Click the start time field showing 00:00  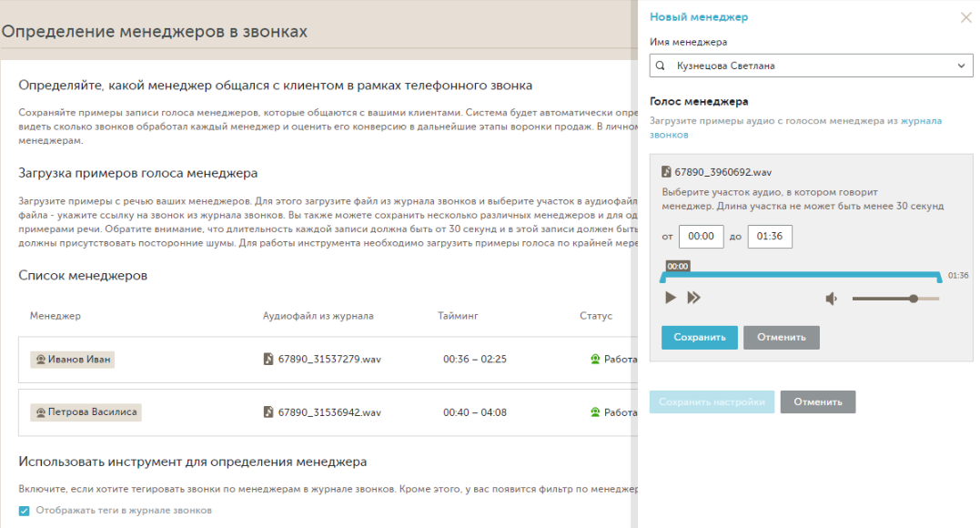click(x=701, y=237)
